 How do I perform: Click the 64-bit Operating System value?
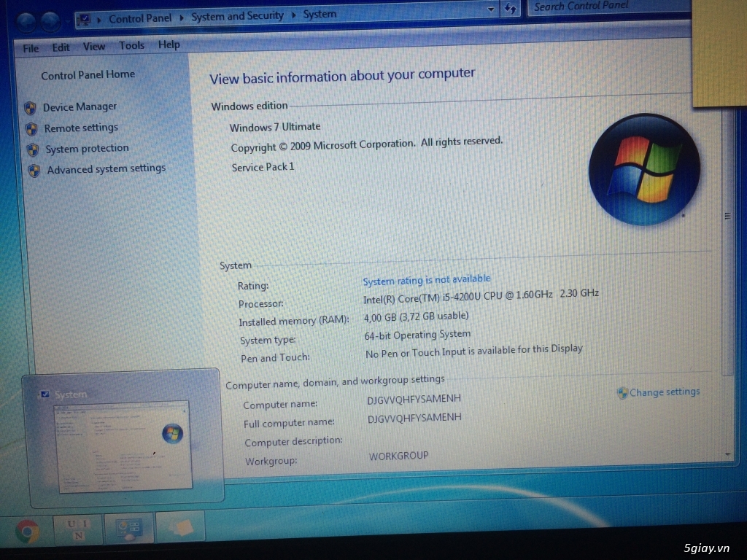[417, 335]
